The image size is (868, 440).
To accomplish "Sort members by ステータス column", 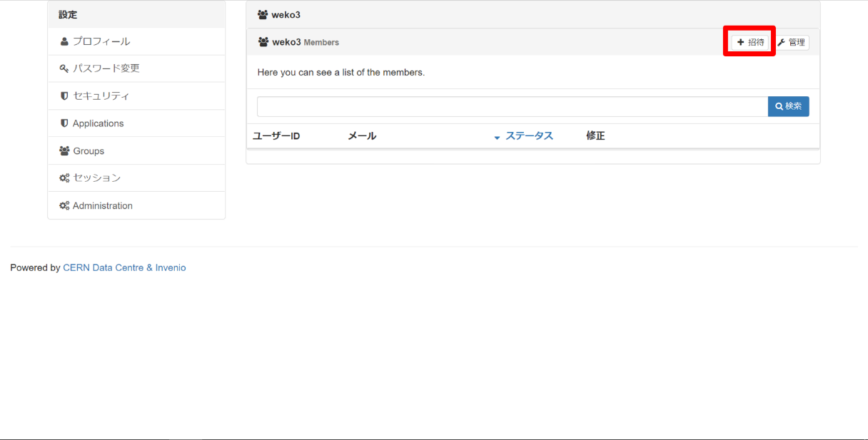I will click(x=529, y=136).
